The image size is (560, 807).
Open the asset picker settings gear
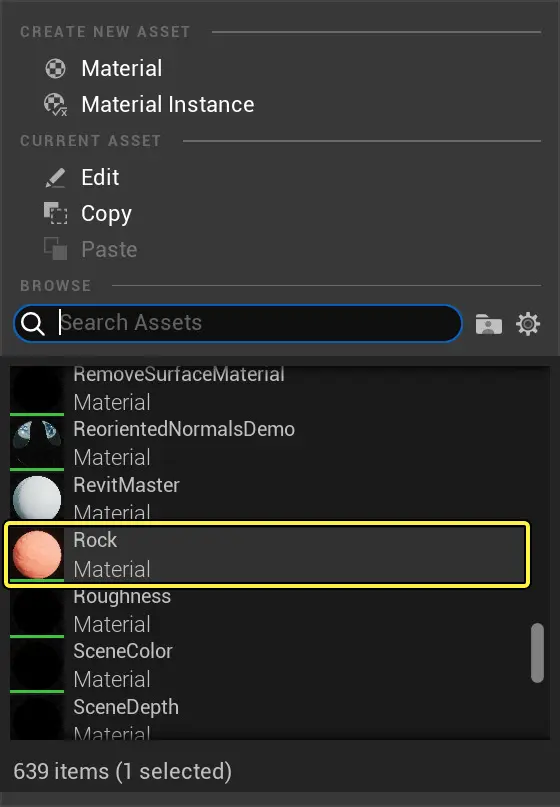pyautogui.click(x=528, y=324)
